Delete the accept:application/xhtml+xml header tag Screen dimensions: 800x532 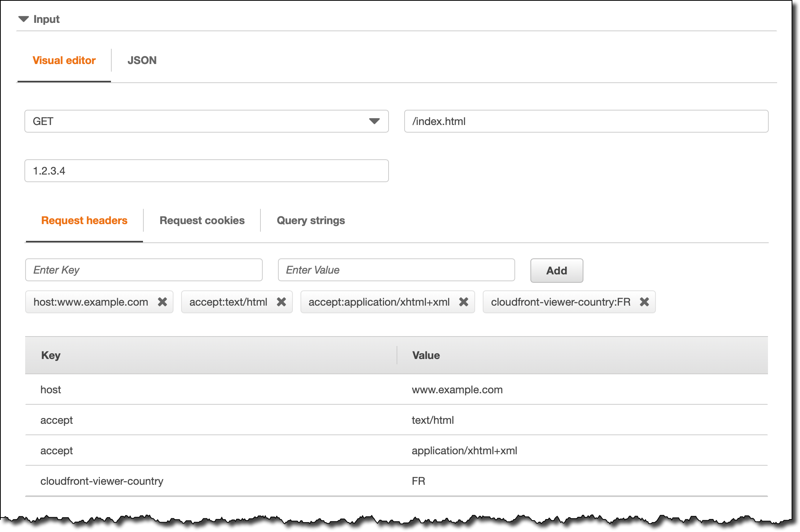tap(464, 302)
